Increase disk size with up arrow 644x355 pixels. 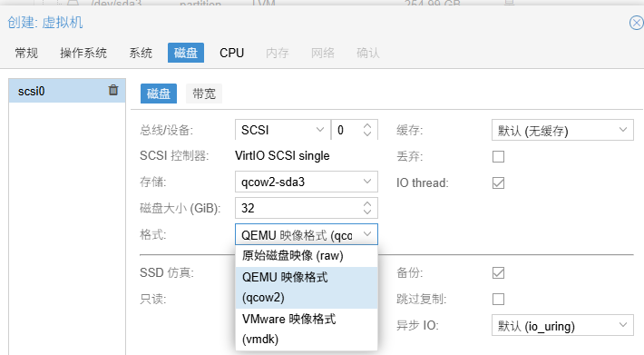pyautogui.click(x=367, y=203)
